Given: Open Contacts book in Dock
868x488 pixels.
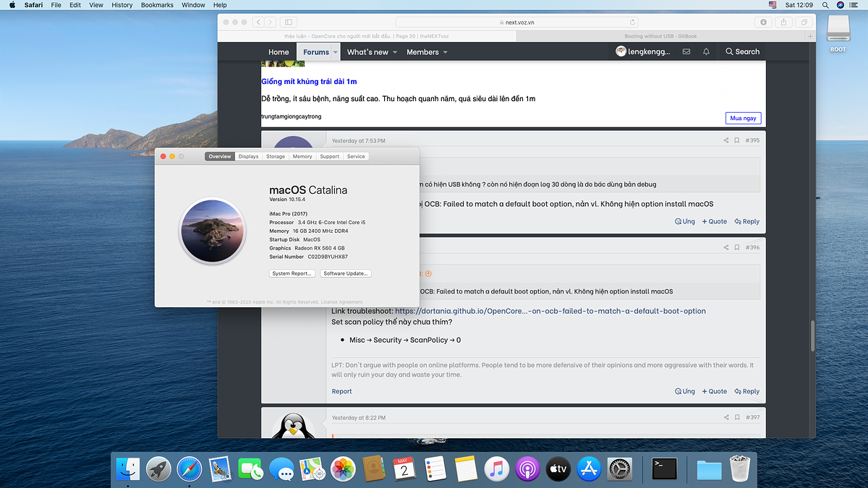Looking at the screenshot, I should 373,469.
